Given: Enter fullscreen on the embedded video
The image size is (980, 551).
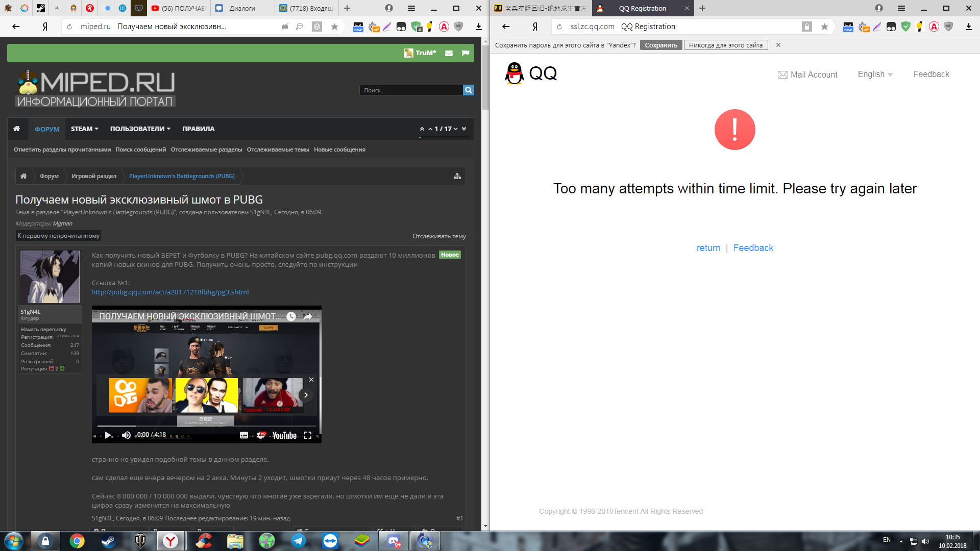Looking at the screenshot, I should tap(308, 435).
